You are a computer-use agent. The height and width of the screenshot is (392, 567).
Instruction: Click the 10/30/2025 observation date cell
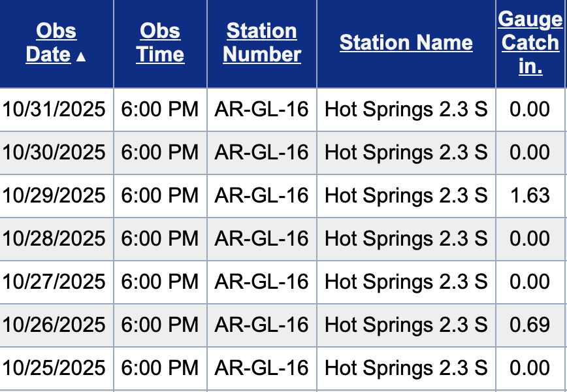(x=54, y=152)
